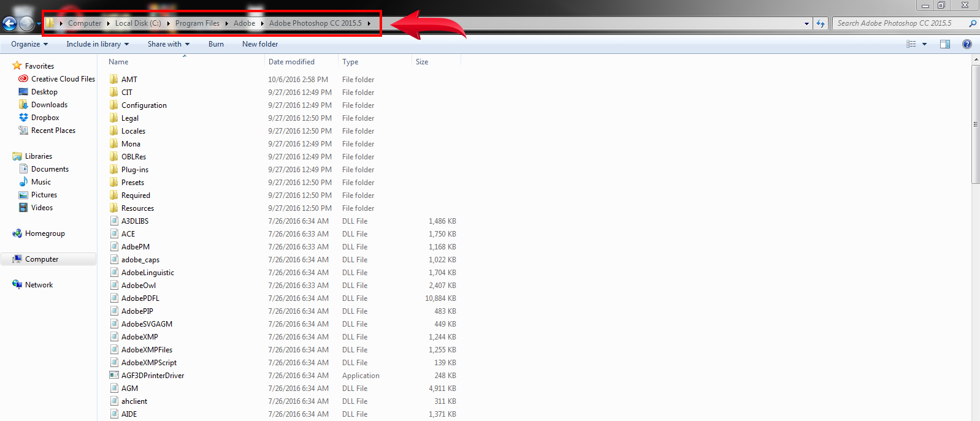This screenshot has width=980, height=421.
Task: Select the AdobeXMPScript file name
Action: click(x=149, y=363)
